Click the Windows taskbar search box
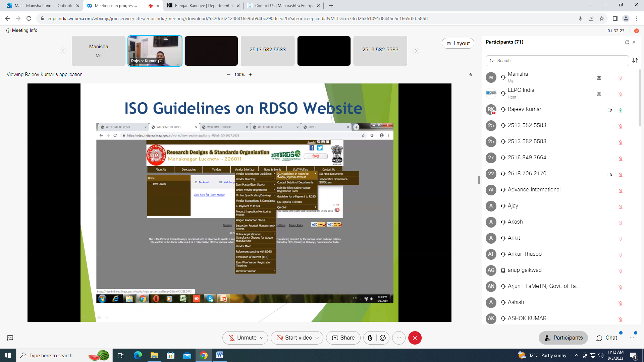644x362 pixels. [64, 355]
